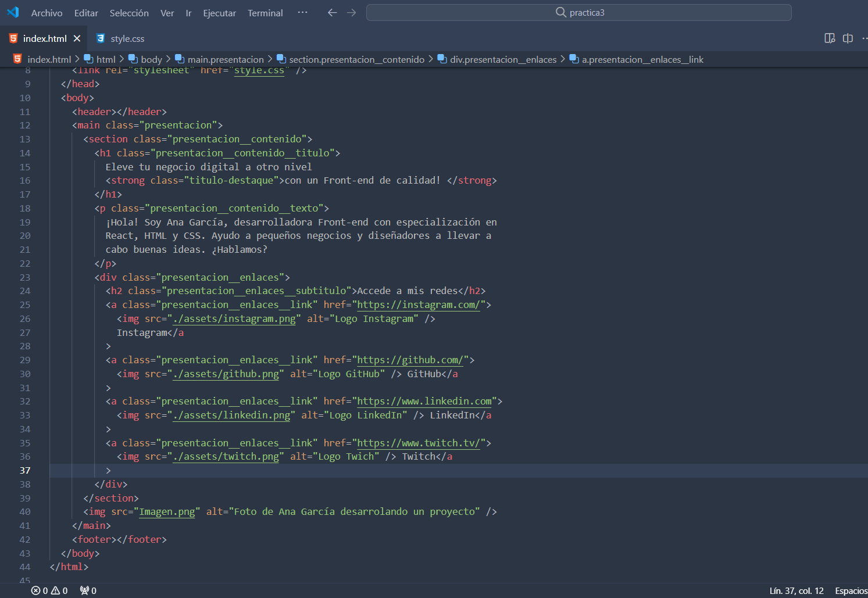Click the header tag on line 11
Image resolution: width=868 pixels, height=598 pixels.
[x=119, y=112]
